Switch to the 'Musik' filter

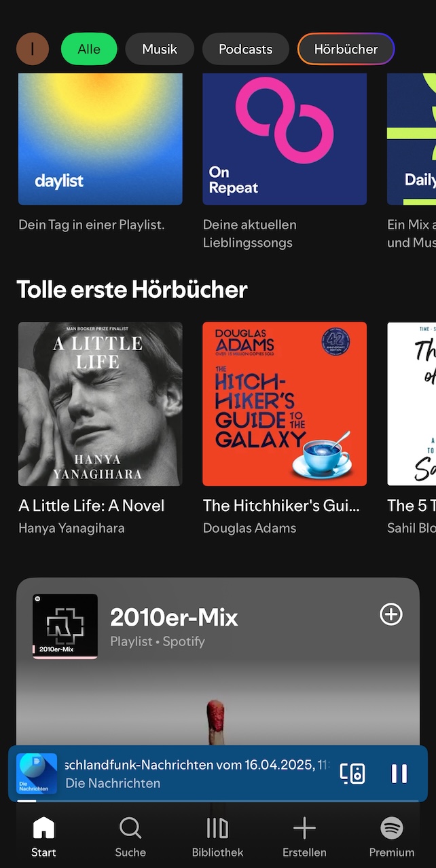click(x=160, y=49)
